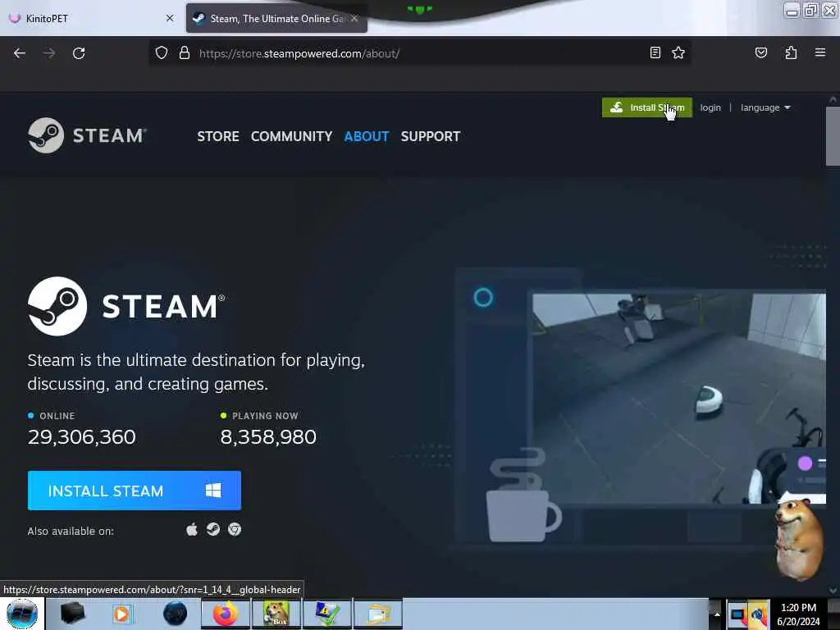The width and height of the screenshot is (840, 630).
Task: Open the dark globe taskbar icon
Action: tap(175, 614)
